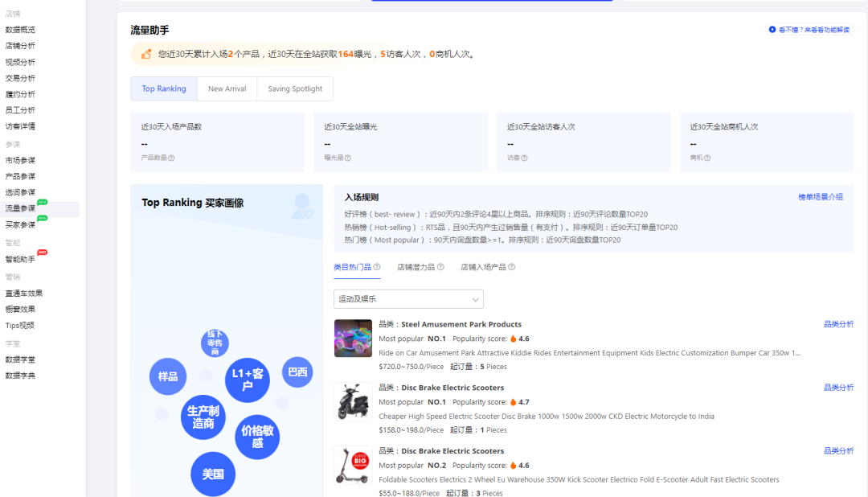Click the bumper car product thumbnail
868x497 pixels.
point(353,338)
